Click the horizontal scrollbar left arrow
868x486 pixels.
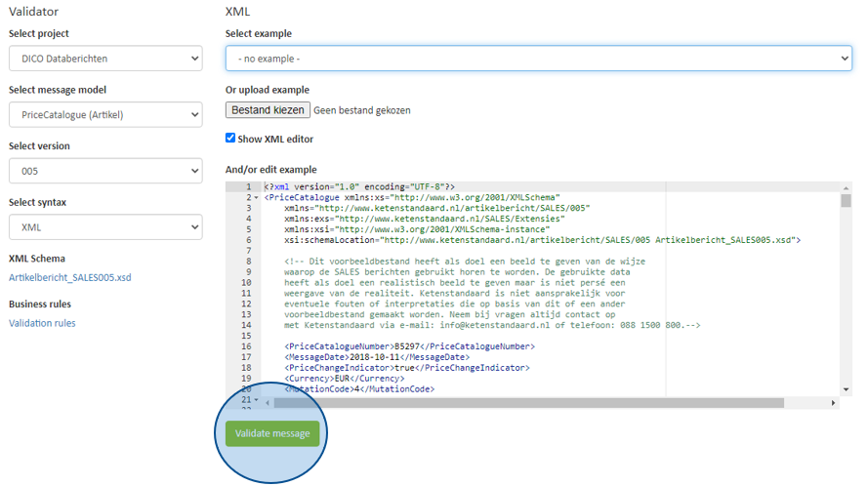pos(268,403)
